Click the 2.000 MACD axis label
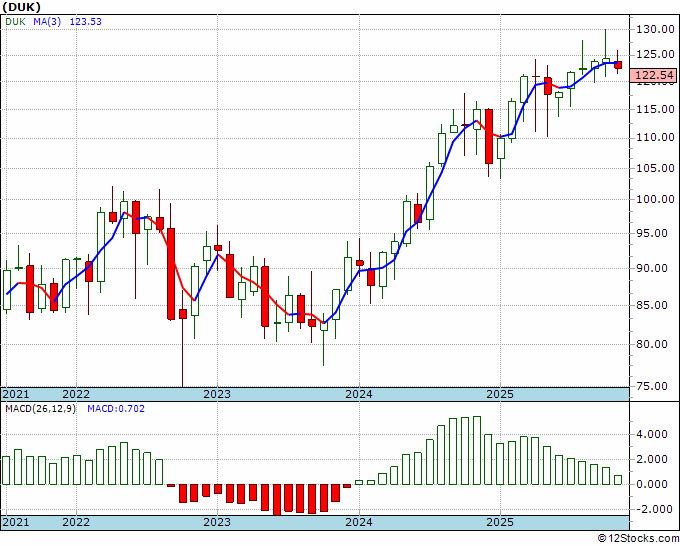This screenshot has width=680, height=546. click(x=652, y=459)
